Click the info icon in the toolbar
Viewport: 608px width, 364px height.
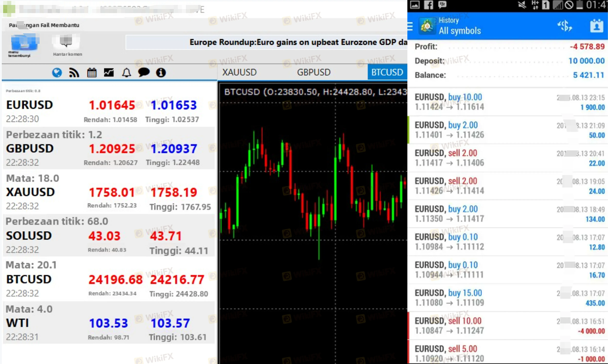[161, 73]
